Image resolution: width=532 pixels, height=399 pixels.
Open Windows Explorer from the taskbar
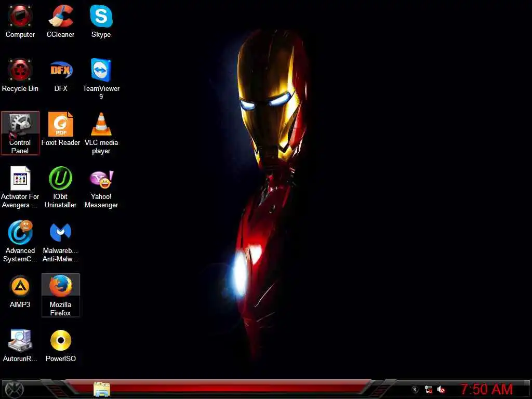tap(102, 389)
